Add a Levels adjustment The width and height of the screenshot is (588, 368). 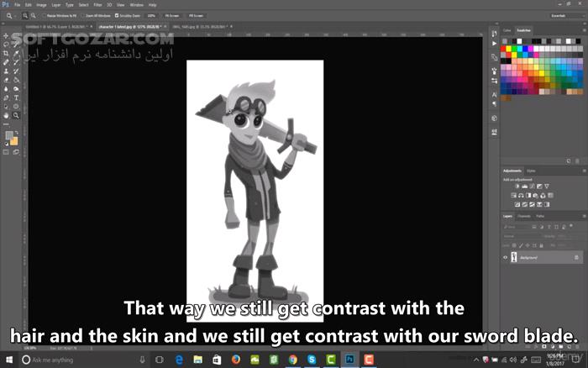click(x=525, y=187)
